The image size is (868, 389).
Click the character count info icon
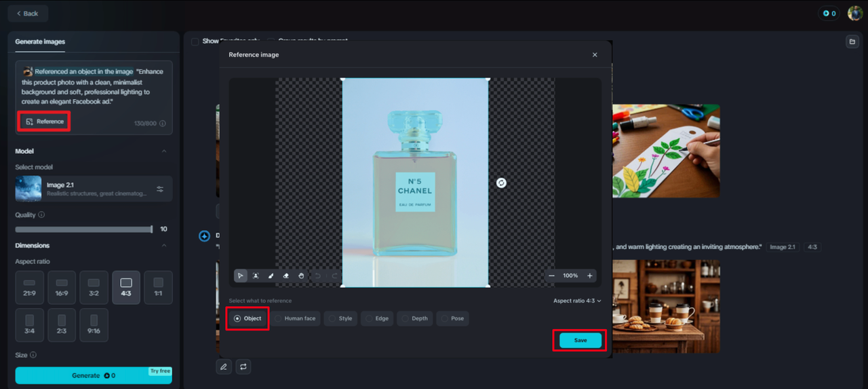point(162,124)
